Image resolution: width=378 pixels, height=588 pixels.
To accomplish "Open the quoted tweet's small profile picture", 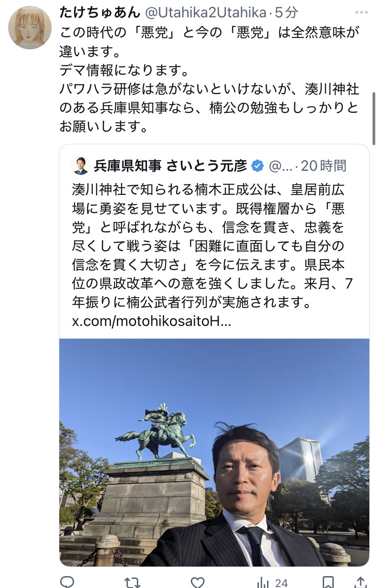I will tap(81, 166).
